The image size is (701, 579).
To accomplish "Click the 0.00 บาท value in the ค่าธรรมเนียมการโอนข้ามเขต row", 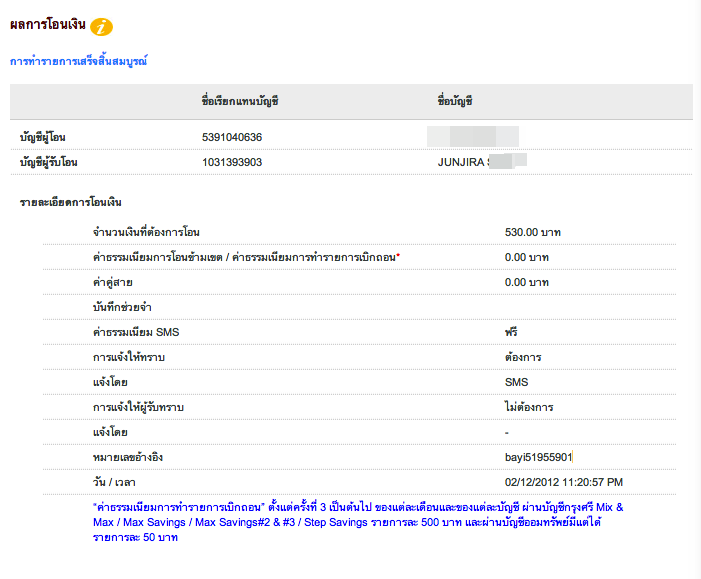I will 527,258.
